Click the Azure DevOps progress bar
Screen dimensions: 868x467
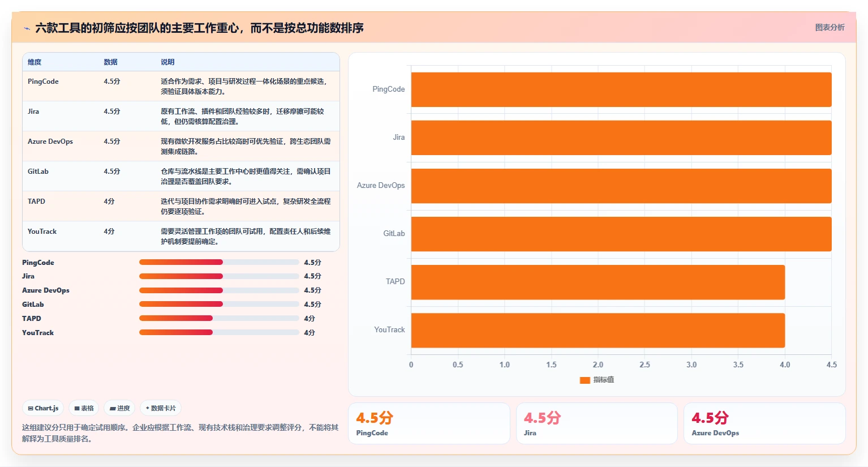coord(219,290)
